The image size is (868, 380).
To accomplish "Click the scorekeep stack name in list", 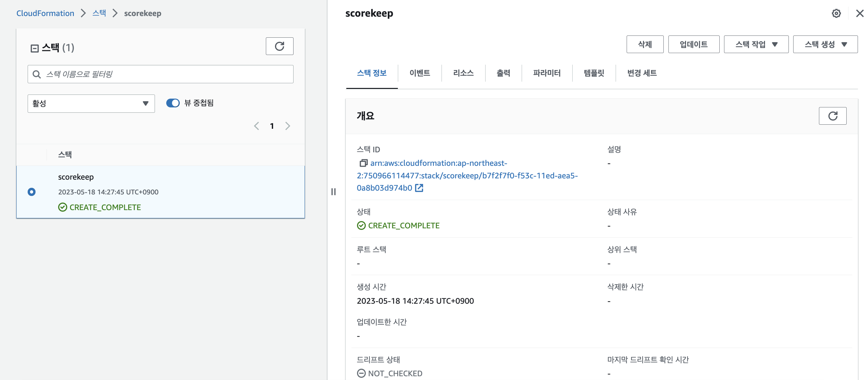I will pos(76,177).
